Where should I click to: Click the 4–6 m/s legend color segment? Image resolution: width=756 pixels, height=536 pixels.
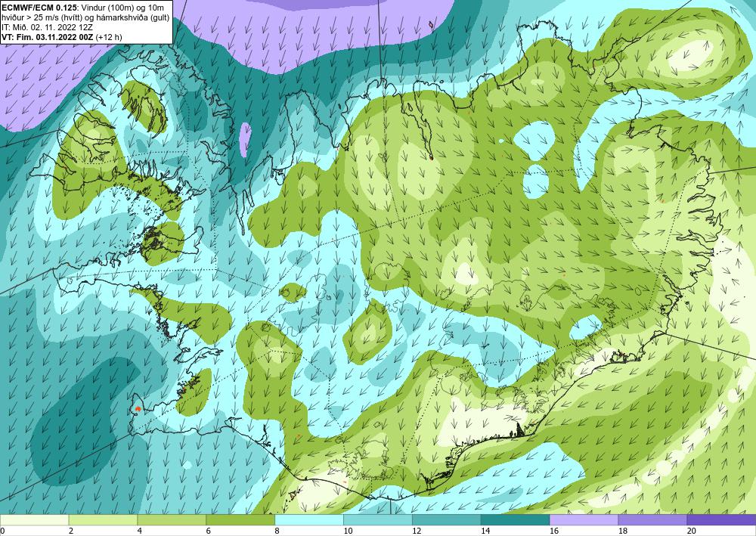(172, 520)
